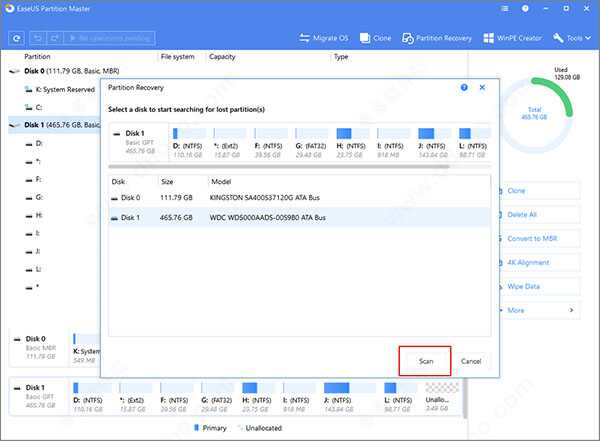Click the refresh toolbar icon
Image resolution: width=600 pixels, height=441 pixels.
pos(16,38)
